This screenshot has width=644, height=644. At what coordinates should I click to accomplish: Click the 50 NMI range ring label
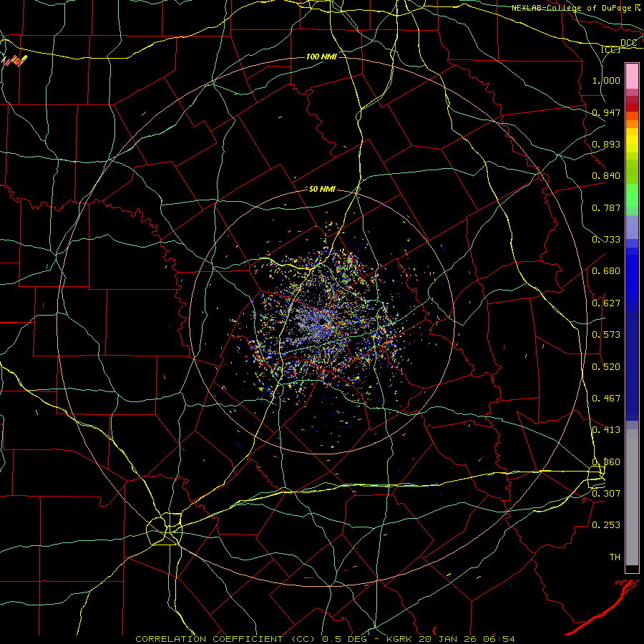click(321, 190)
